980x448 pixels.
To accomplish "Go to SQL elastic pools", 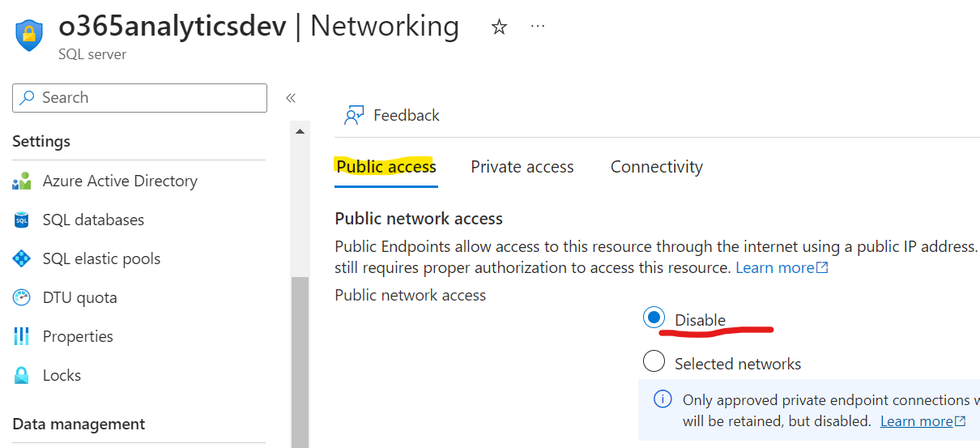I will tap(101, 259).
